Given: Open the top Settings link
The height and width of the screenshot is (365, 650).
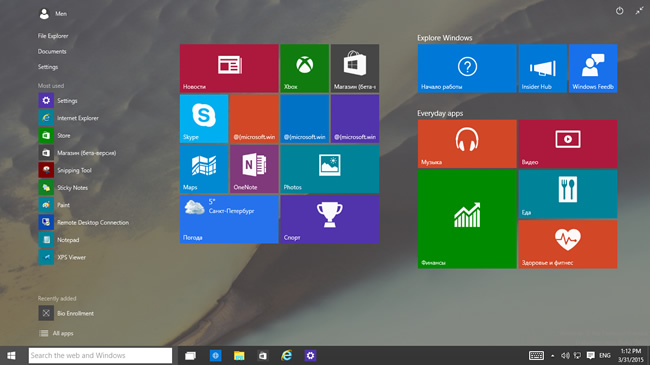Looking at the screenshot, I should coord(48,67).
